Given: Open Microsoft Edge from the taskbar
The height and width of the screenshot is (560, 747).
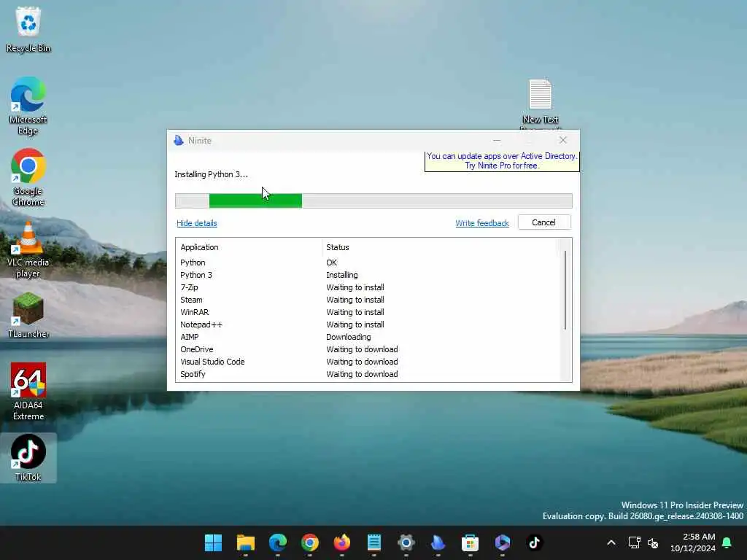Looking at the screenshot, I should coord(278,542).
